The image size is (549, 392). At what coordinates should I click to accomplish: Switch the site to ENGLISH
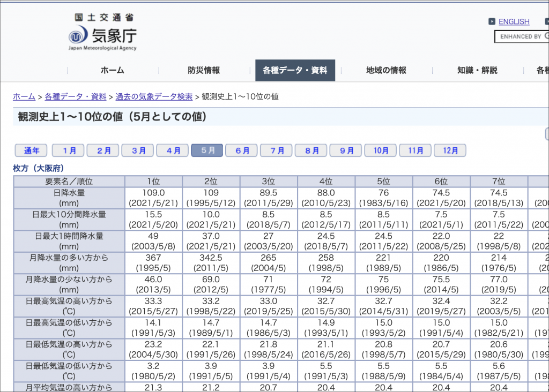(x=514, y=22)
